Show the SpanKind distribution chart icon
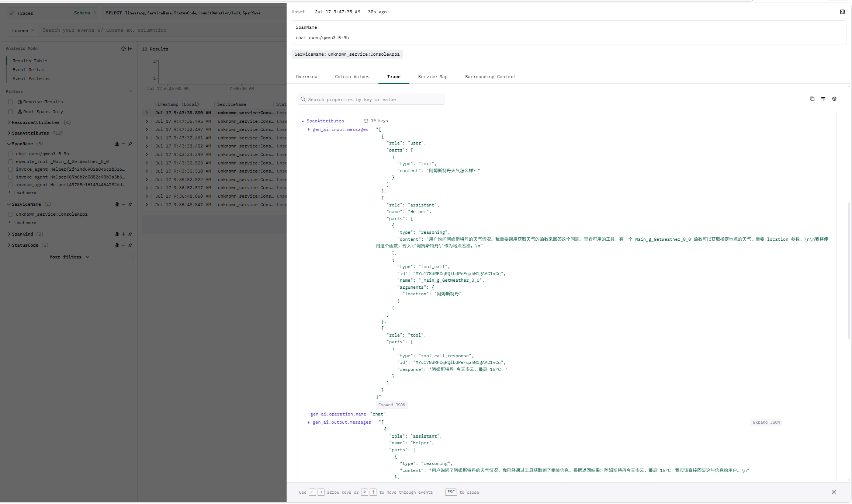The height and width of the screenshot is (504, 852). pyautogui.click(x=117, y=234)
